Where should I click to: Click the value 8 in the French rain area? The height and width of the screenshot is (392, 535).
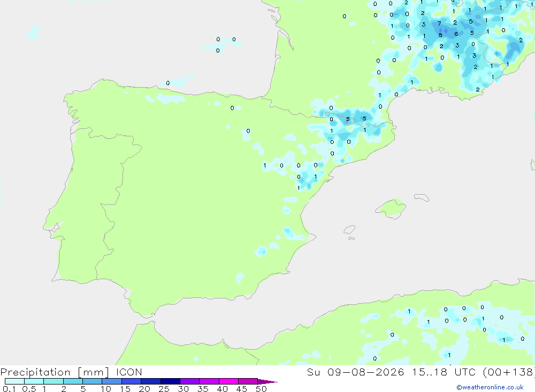coord(440,35)
